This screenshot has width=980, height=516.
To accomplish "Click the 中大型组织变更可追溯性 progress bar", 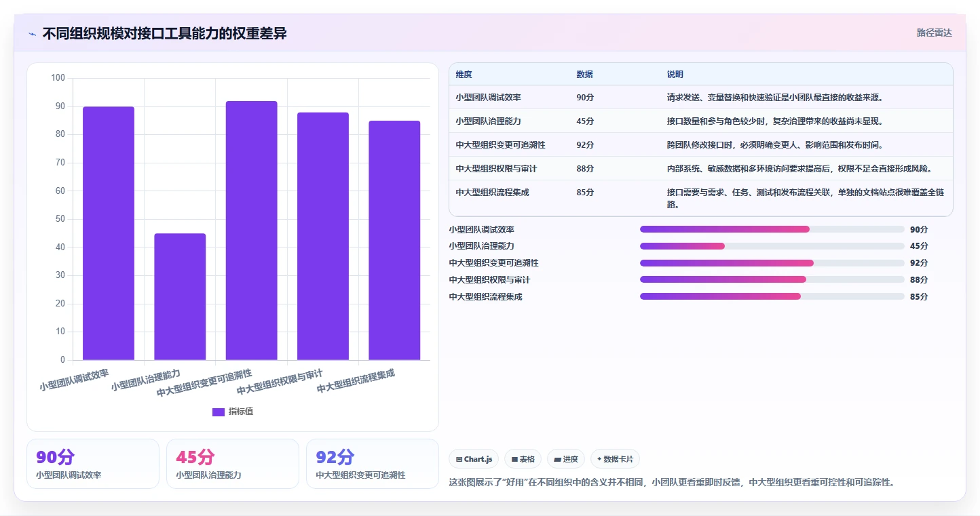I will pos(772,262).
